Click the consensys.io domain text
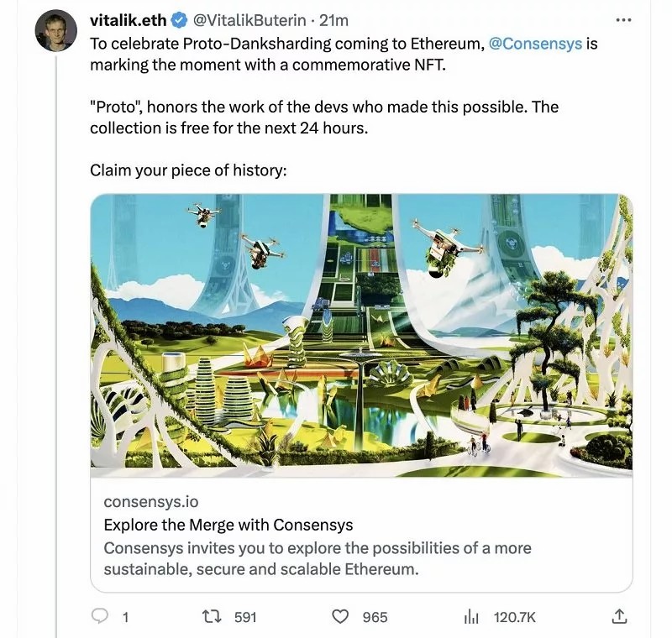Image resolution: width=672 pixels, height=638 pixels. click(x=151, y=501)
